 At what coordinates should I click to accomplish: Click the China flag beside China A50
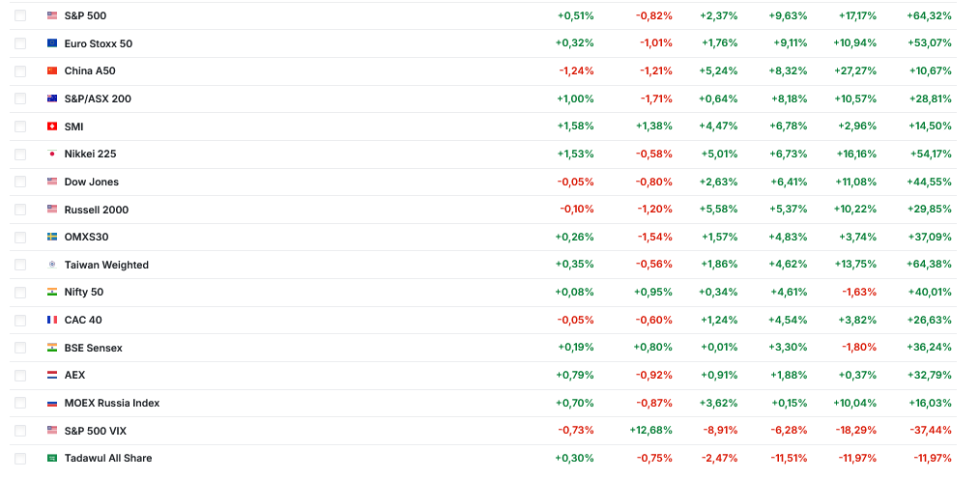(52, 70)
